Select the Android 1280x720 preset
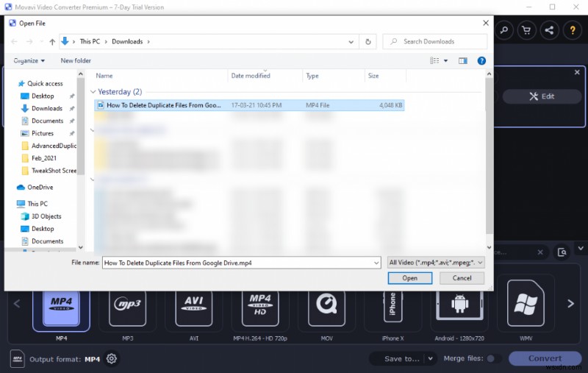 [x=459, y=311]
